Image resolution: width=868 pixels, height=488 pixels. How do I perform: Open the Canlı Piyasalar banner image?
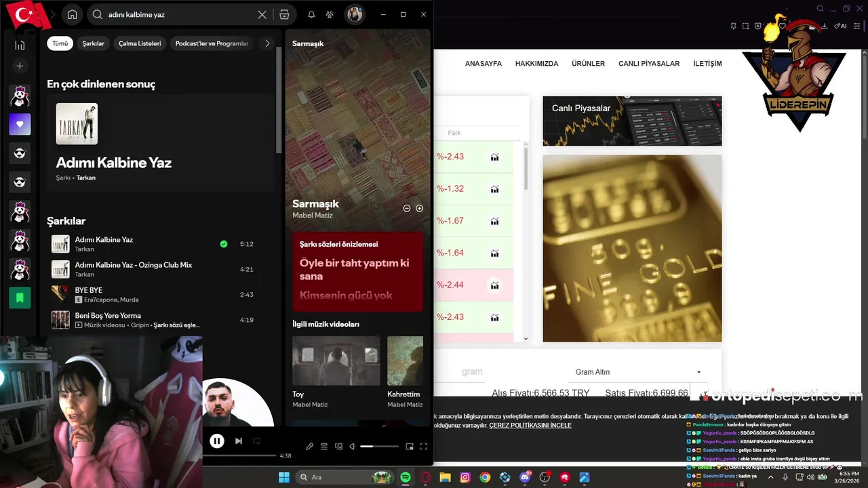coord(632,121)
